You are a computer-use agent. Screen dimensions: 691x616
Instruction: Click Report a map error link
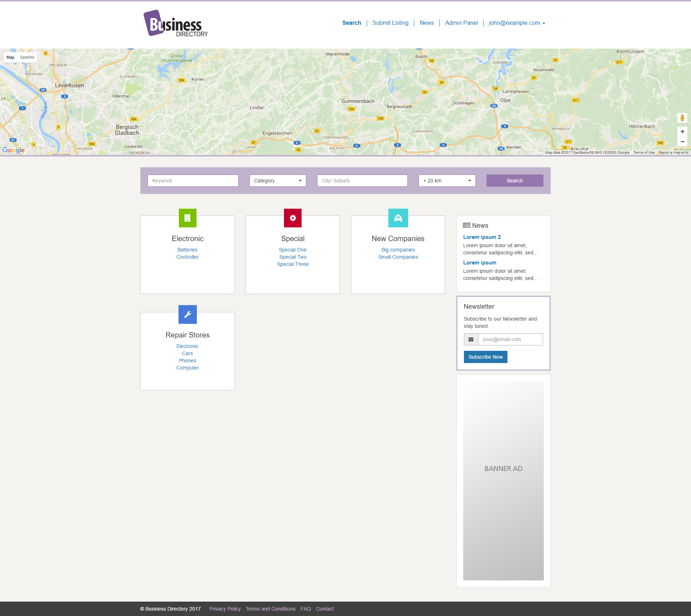[673, 153]
